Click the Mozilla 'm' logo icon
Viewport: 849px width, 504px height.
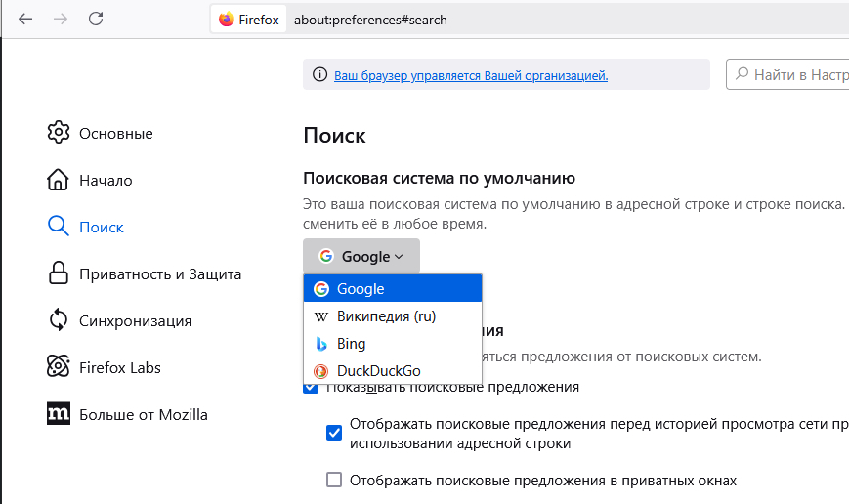click(59, 414)
